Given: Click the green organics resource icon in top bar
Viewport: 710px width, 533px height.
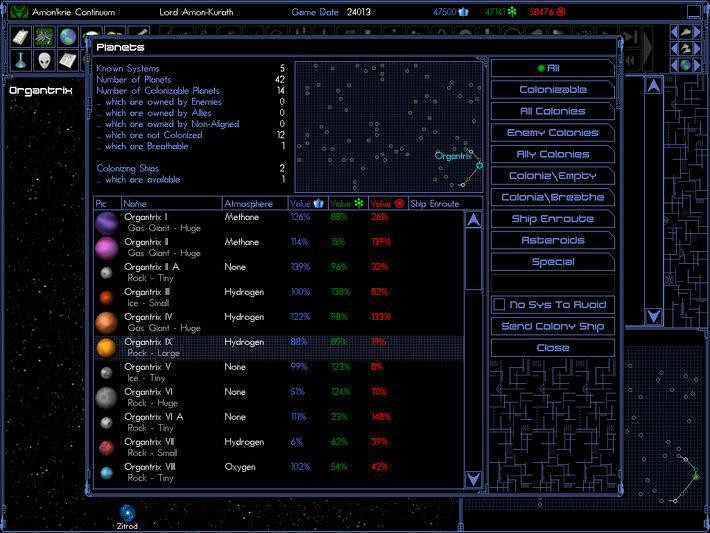Looking at the screenshot, I should click(x=512, y=12).
